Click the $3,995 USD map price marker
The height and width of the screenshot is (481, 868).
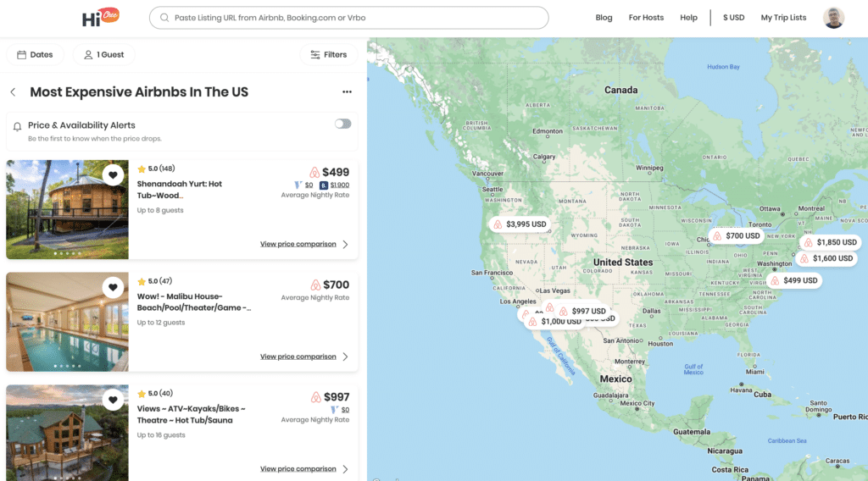(x=520, y=224)
